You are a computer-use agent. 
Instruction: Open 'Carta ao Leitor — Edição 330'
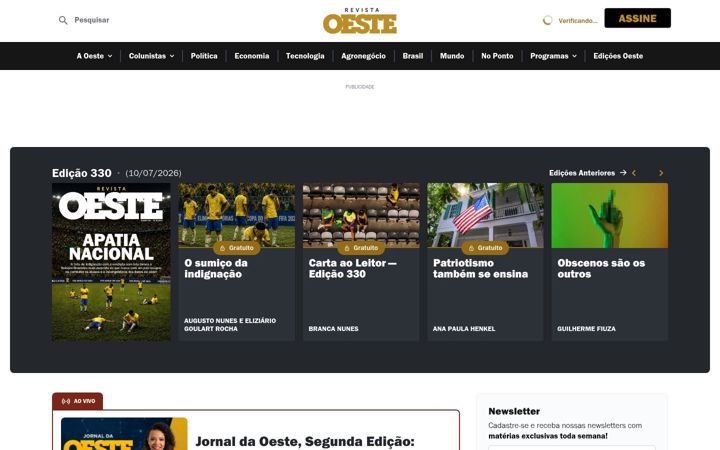click(352, 269)
